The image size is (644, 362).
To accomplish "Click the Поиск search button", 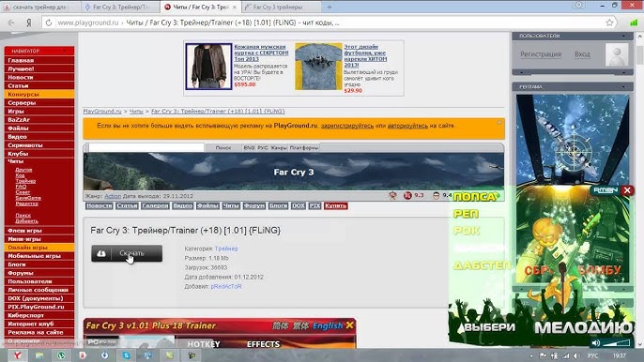I will tap(223, 148).
